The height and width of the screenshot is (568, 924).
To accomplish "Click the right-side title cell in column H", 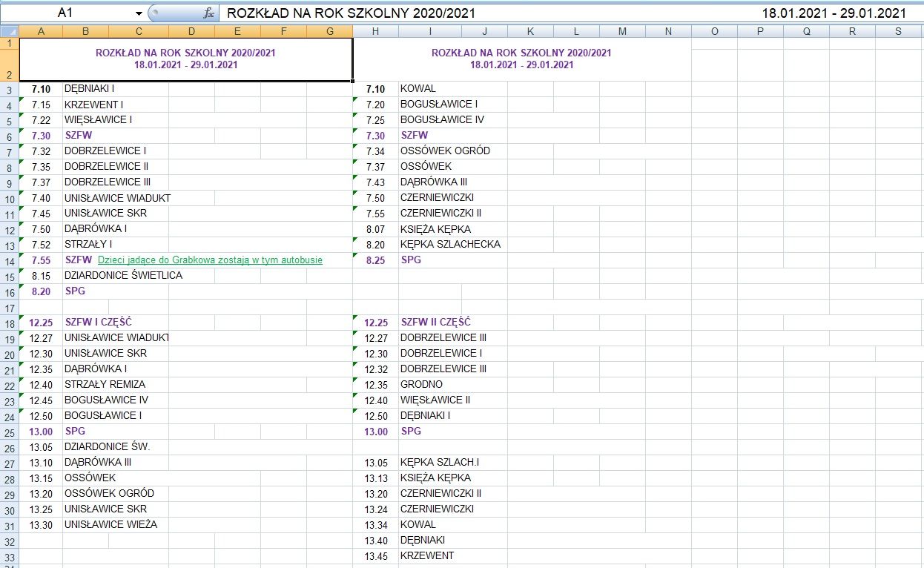I will point(521,59).
